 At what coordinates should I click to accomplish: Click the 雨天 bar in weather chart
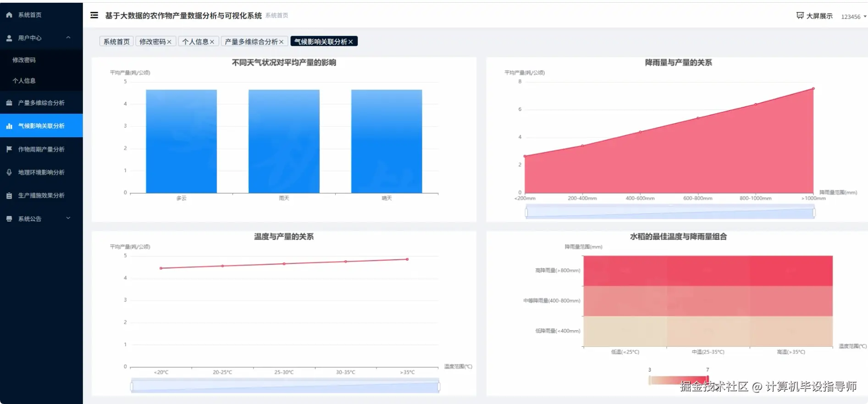(284, 141)
